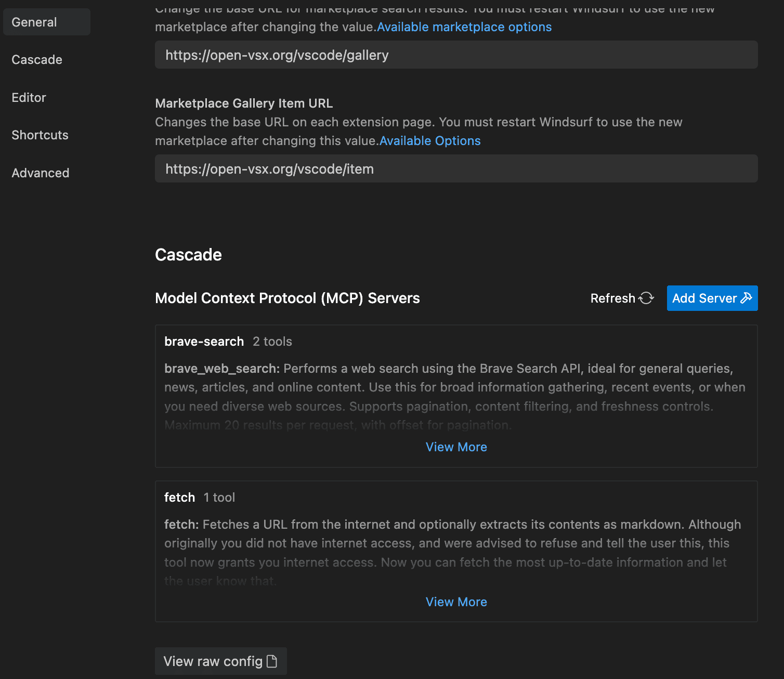This screenshot has width=784, height=679.
Task: Click the Marketplace Gallery Item URL label
Action: [x=244, y=103]
